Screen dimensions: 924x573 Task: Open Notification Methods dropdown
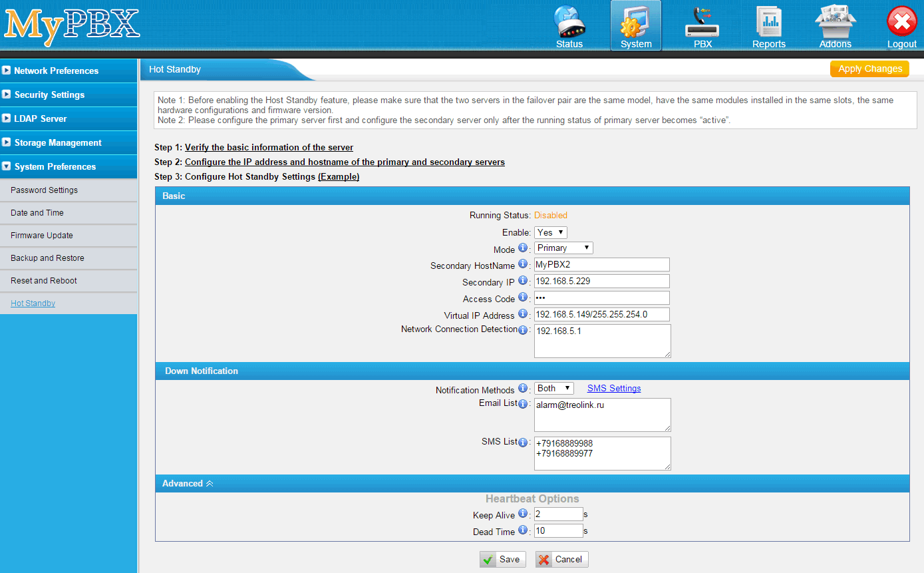coord(554,388)
